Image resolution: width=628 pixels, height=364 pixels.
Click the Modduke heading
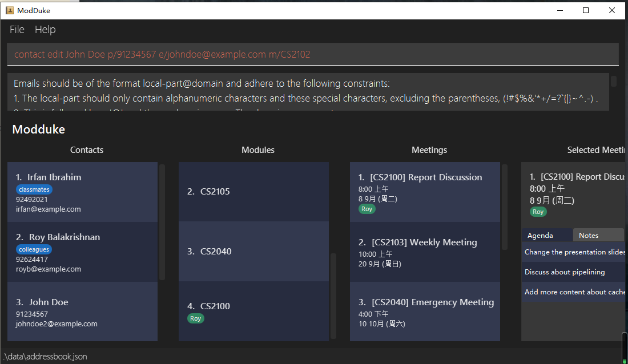tap(38, 130)
